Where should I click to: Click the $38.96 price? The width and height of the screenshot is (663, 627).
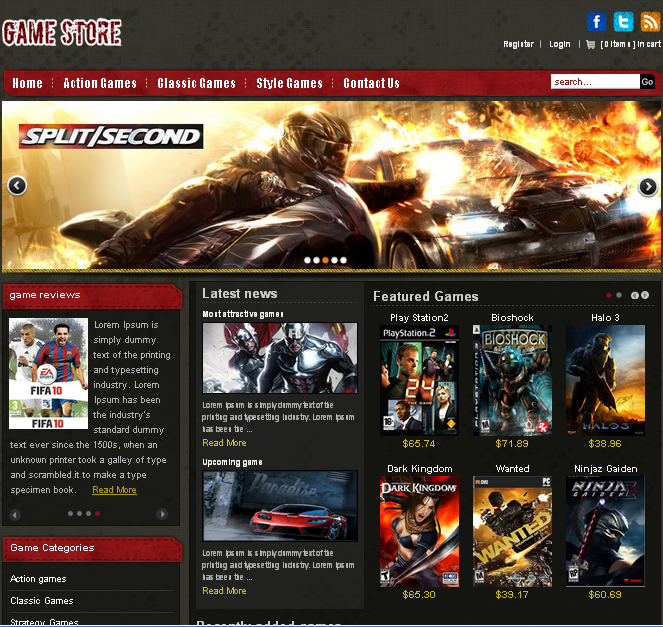605,444
